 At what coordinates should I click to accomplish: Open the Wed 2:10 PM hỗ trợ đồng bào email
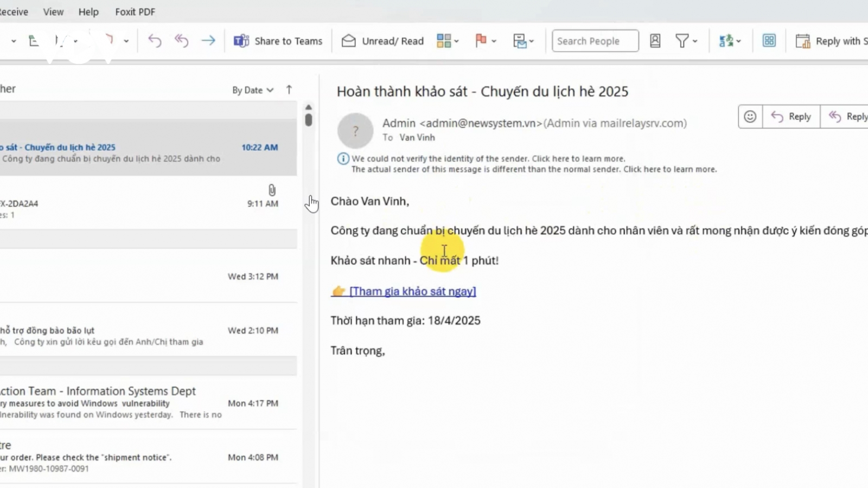148,330
